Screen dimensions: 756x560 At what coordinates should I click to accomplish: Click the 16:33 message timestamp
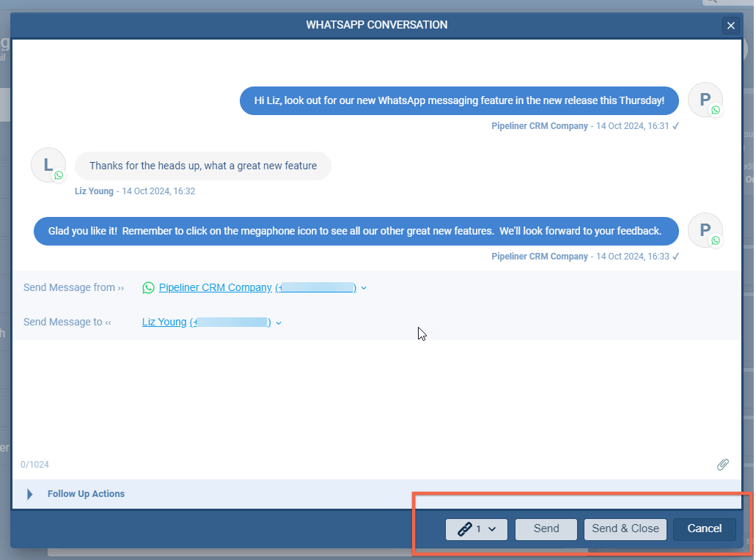(633, 257)
